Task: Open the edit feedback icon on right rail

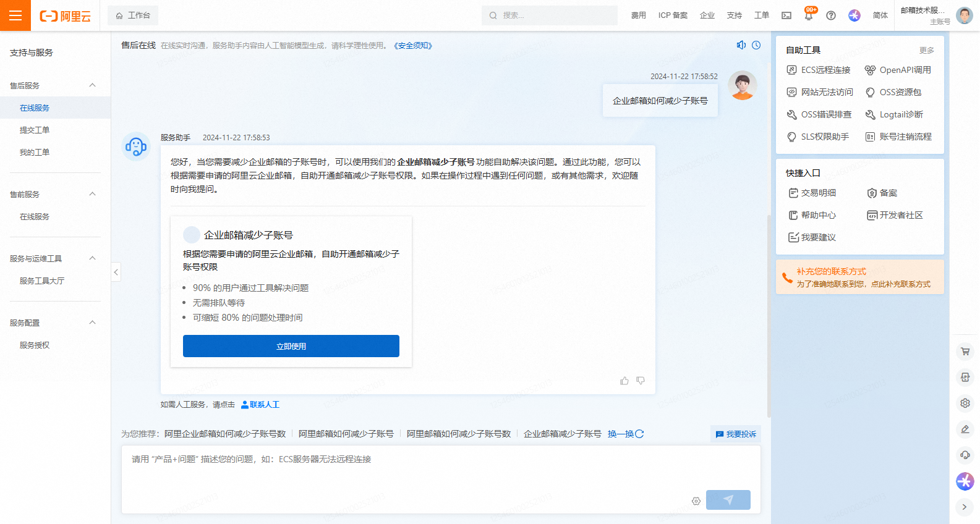Action: 965,429
